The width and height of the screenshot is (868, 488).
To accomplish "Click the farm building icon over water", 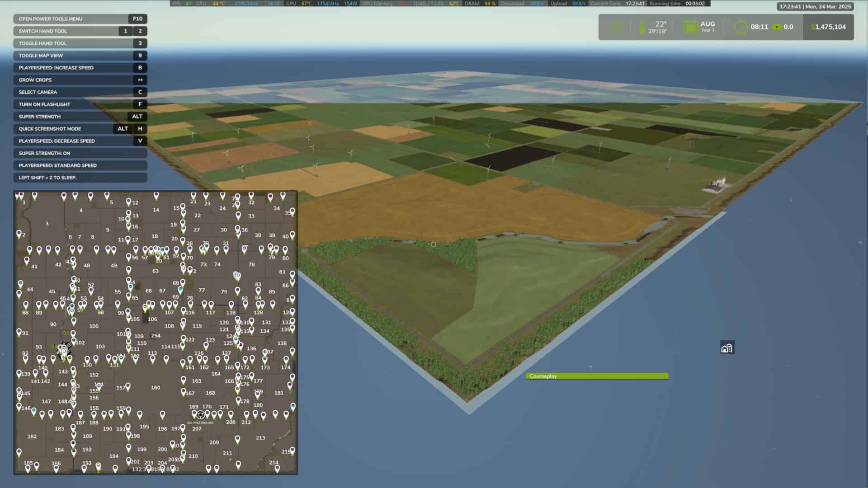I will point(726,347).
